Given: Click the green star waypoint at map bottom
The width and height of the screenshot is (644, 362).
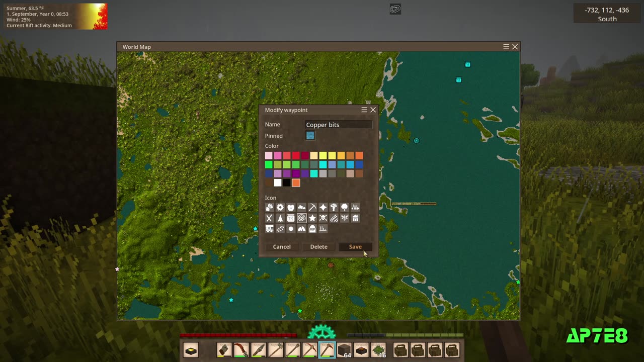Looking at the screenshot, I should (300, 311).
